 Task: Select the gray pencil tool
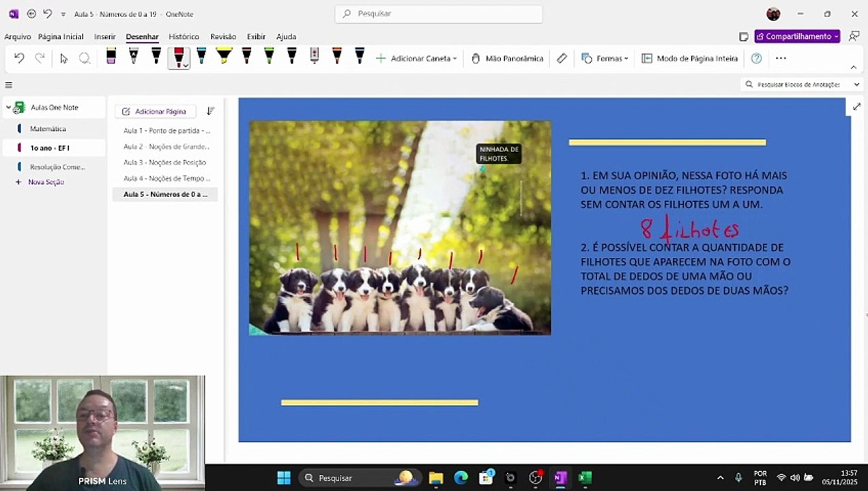[314, 57]
